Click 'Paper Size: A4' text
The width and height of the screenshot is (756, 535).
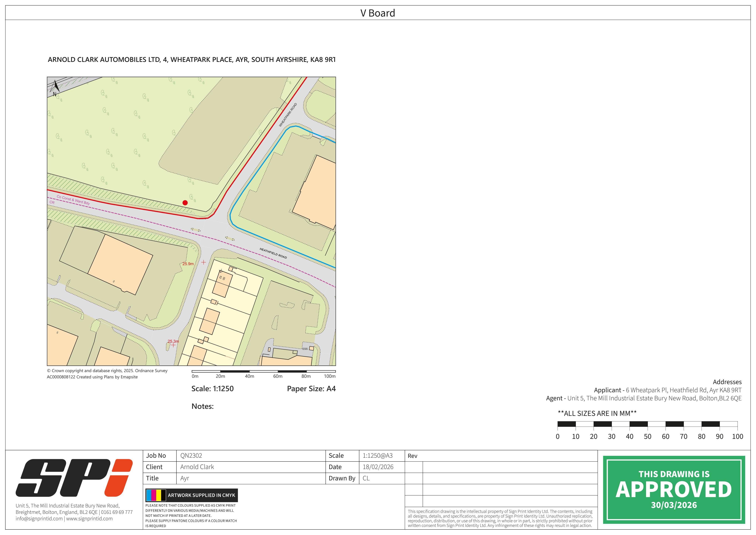[311, 388]
